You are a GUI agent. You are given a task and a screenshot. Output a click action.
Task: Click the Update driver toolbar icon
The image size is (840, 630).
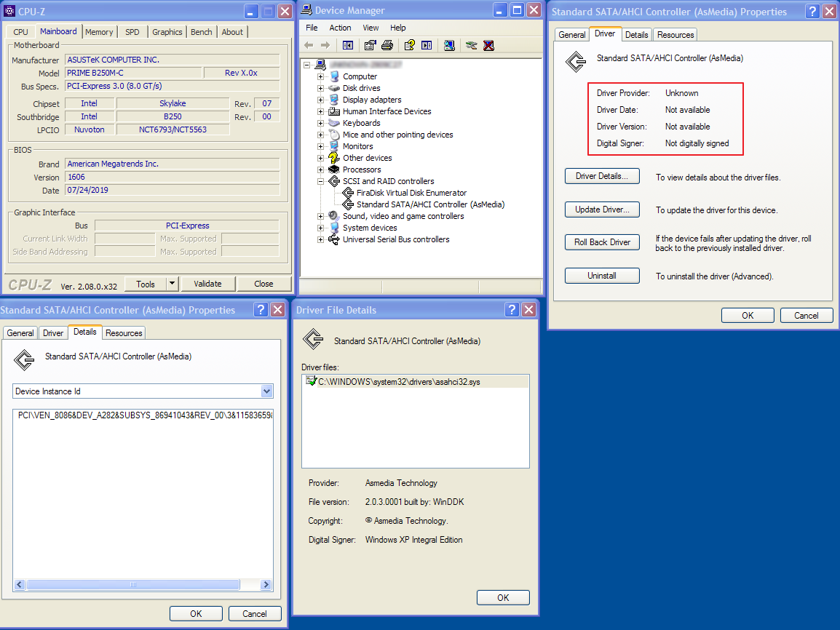point(472,46)
